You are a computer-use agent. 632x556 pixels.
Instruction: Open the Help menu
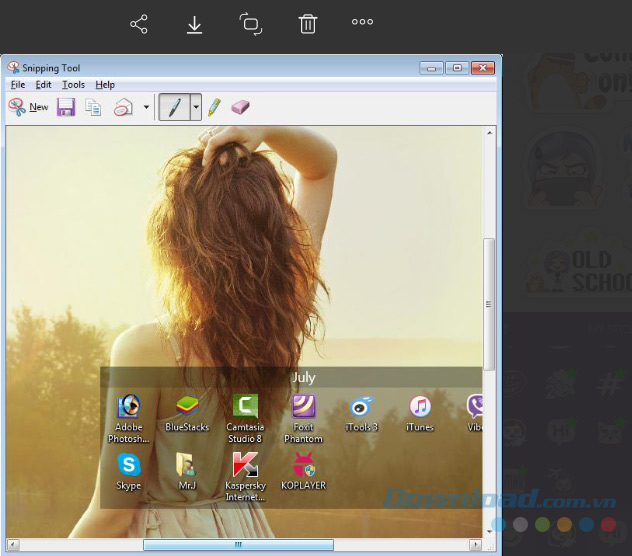point(105,85)
